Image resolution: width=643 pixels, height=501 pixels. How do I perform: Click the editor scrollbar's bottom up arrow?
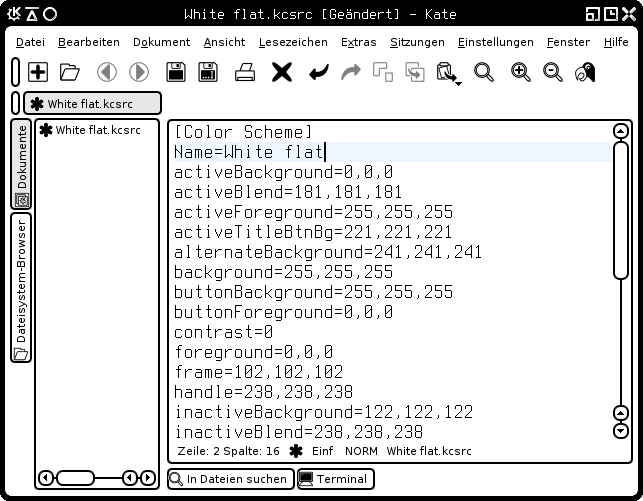pyautogui.click(x=620, y=413)
